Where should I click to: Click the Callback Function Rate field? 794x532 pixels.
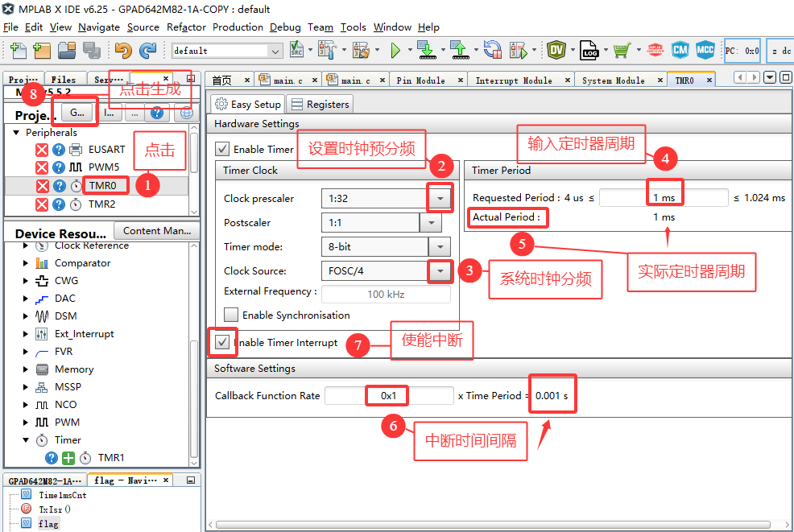coord(389,396)
